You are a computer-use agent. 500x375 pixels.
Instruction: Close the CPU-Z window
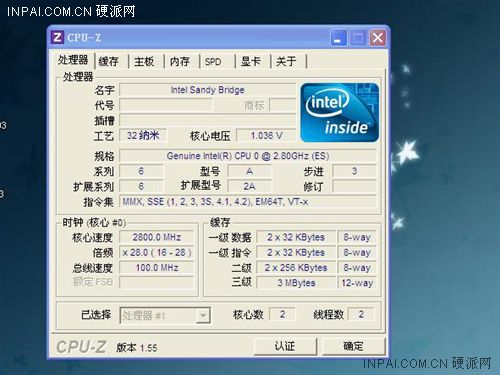[378, 38]
